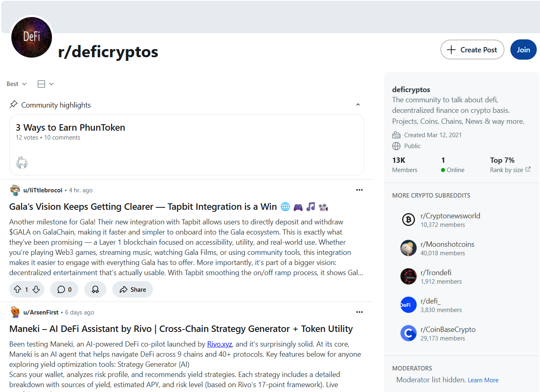Open options menu for the Maneki post
The width and height of the screenshot is (540, 392).
[359, 312]
